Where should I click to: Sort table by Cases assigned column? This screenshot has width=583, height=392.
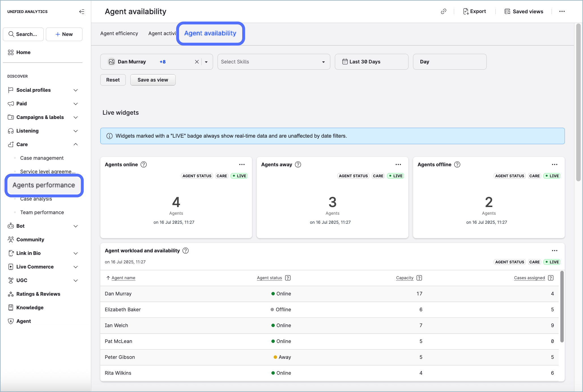[529, 278]
